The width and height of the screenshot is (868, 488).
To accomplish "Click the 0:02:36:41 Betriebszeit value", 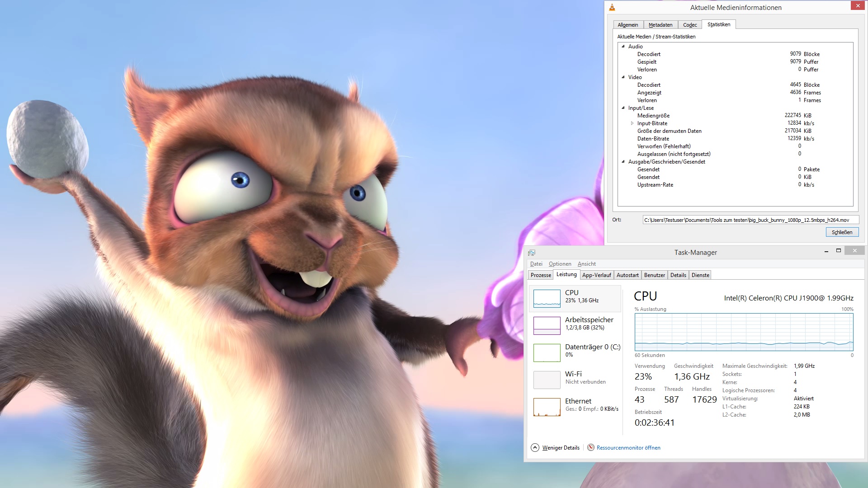I will point(654,423).
